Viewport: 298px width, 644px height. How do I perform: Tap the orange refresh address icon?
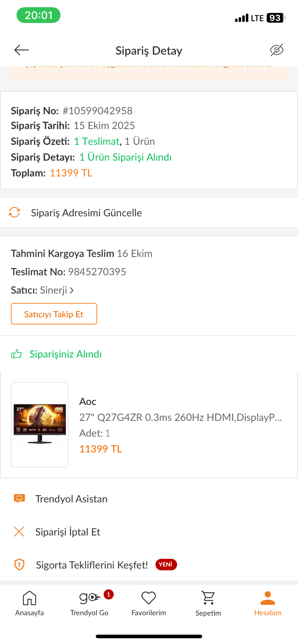[x=14, y=212]
